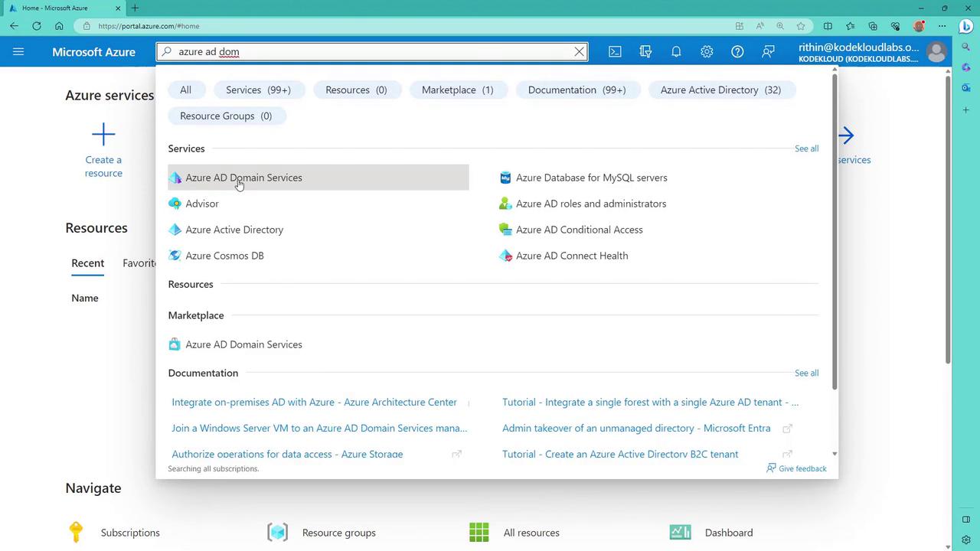Image resolution: width=980 pixels, height=551 pixels.
Task: Click See all for Services results
Action: tap(806, 148)
